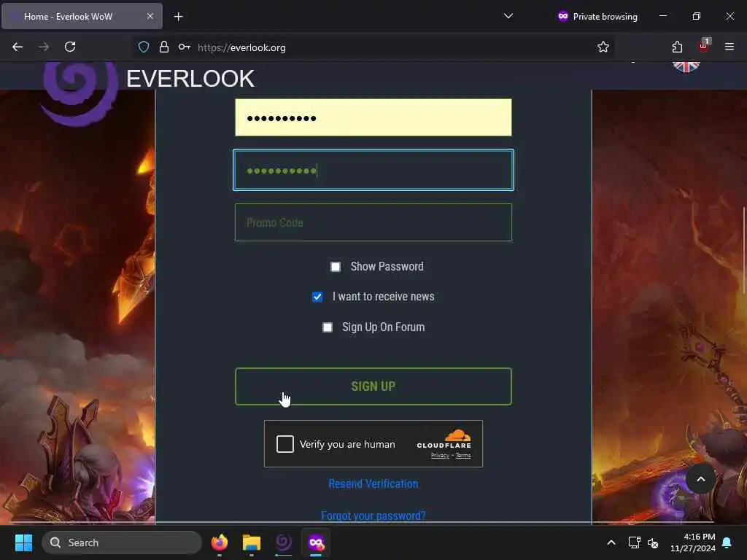Bookmark this page with the star icon
747x560 pixels.
point(603,47)
